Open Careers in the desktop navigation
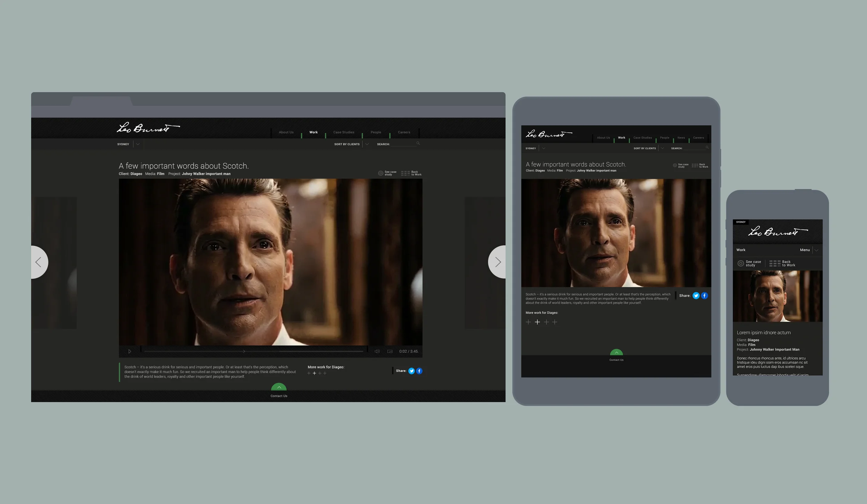 point(404,132)
